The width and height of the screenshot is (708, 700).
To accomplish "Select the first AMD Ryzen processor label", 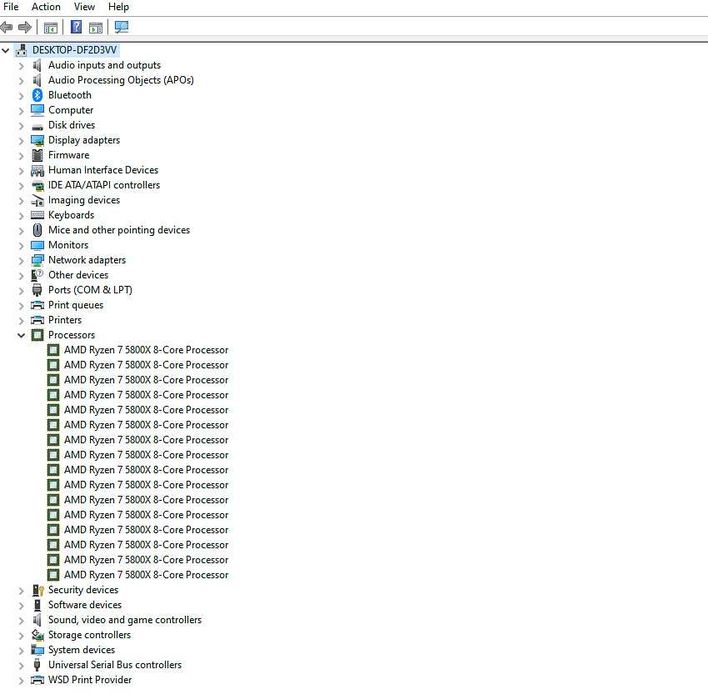I will [146, 350].
